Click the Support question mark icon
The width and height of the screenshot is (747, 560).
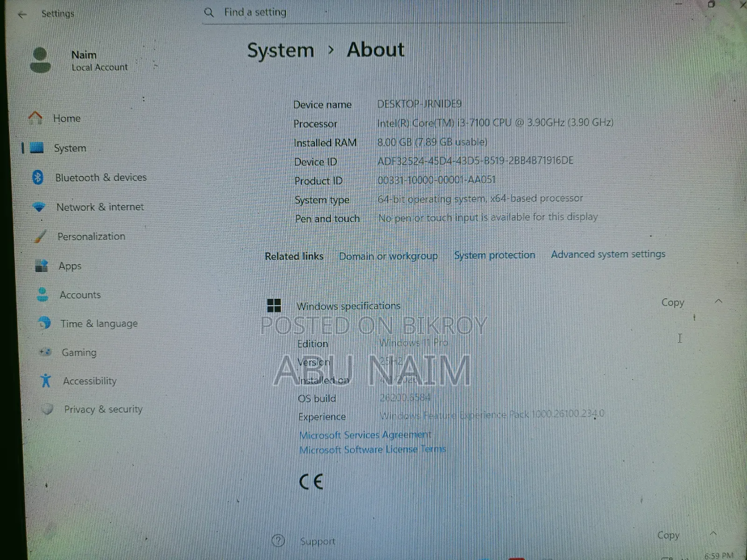(x=278, y=541)
